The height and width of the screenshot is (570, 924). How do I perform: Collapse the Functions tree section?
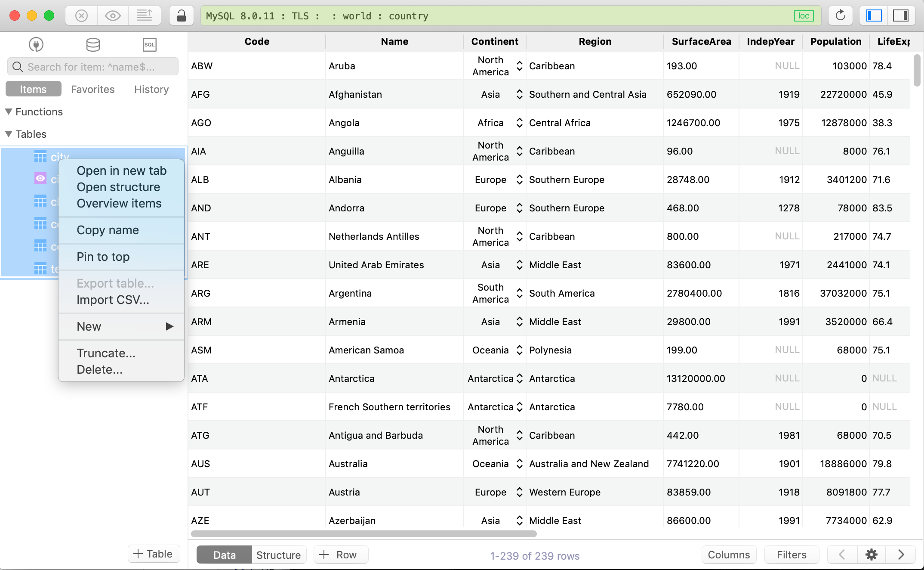pos(8,112)
